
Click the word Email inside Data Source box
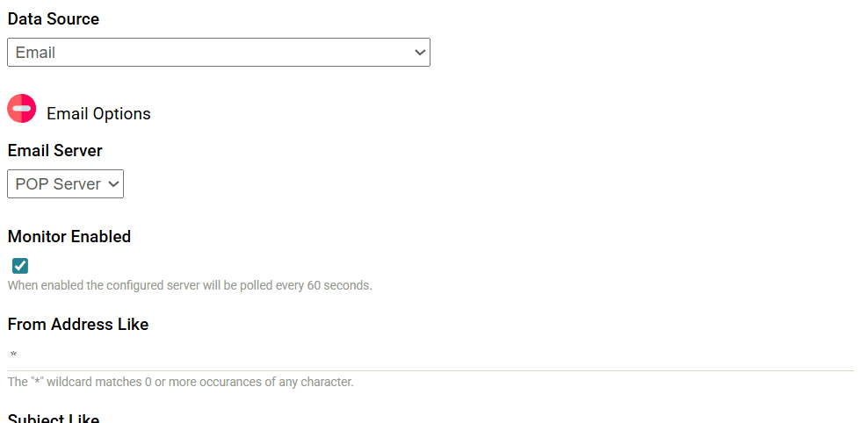click(x=35, y=53)
